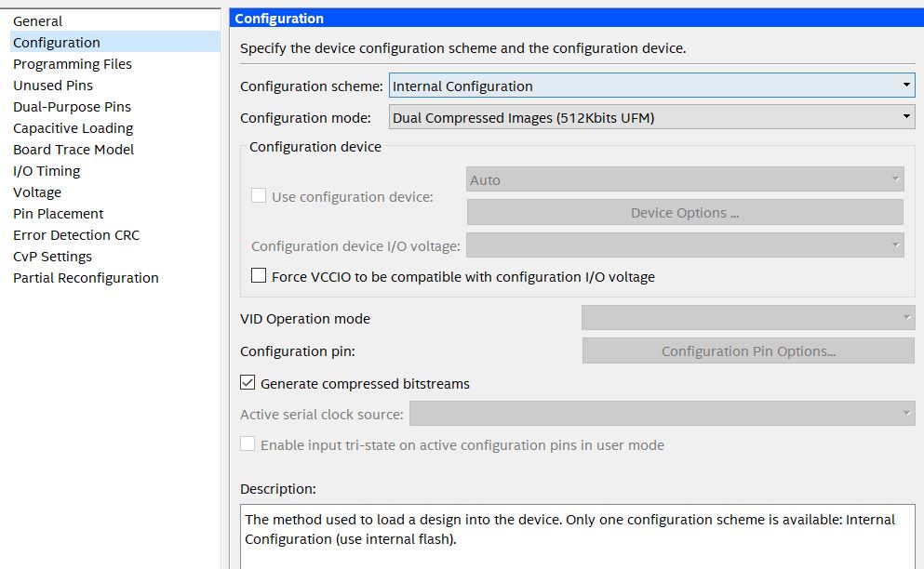Toggle Enable input tri-state checkbox
Screen dimensions: 924x569
[248, 444]
